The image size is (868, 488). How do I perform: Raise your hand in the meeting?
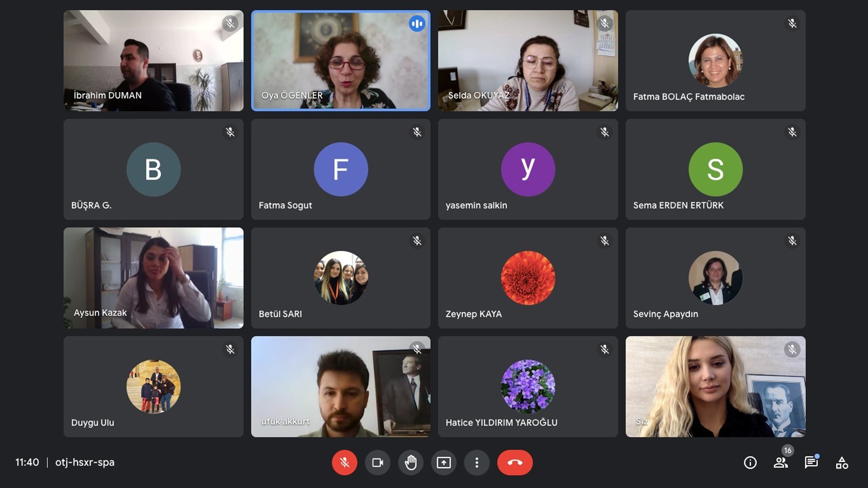click(x=411, y=462)
